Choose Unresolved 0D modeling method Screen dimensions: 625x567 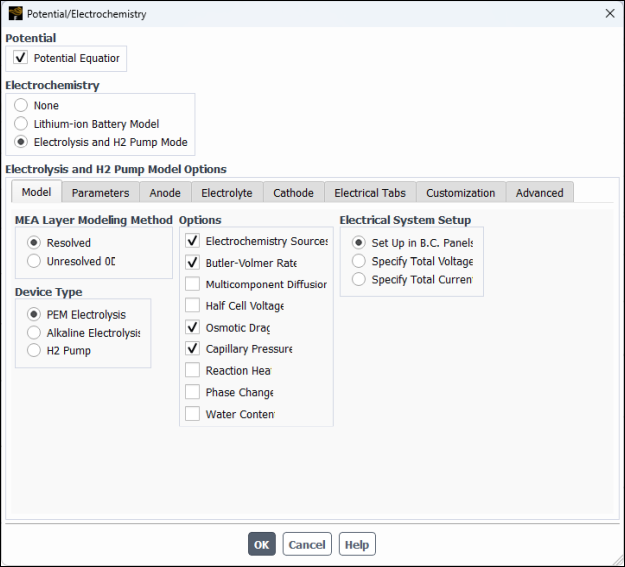34,261
